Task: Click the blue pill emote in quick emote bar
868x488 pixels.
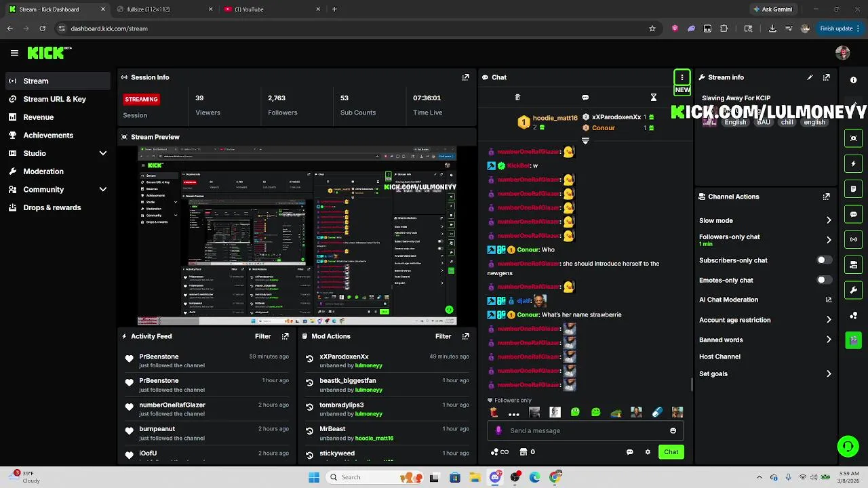Action: click(656, 412)
